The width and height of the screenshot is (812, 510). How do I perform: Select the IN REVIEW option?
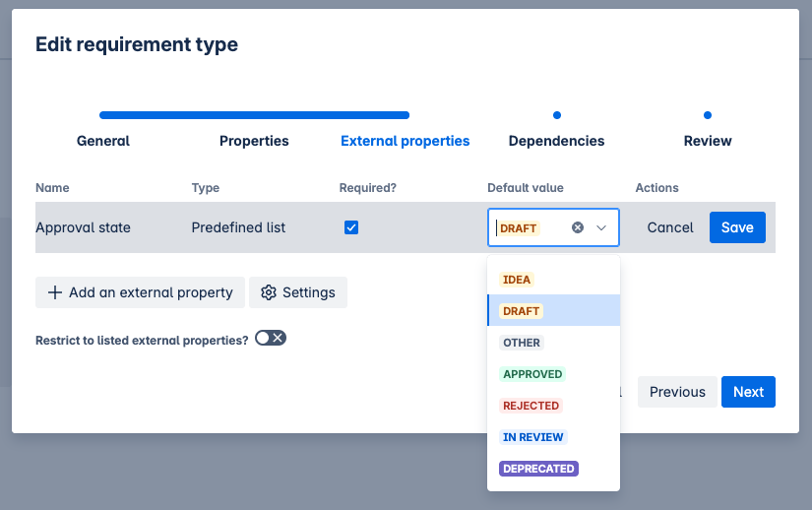pyautogui.click(x=532, y=437)
